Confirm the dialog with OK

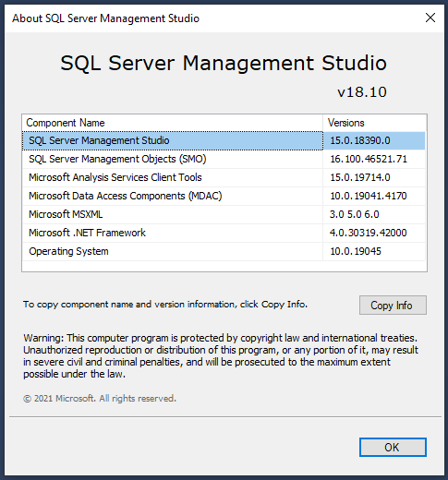tap(393, 447)
